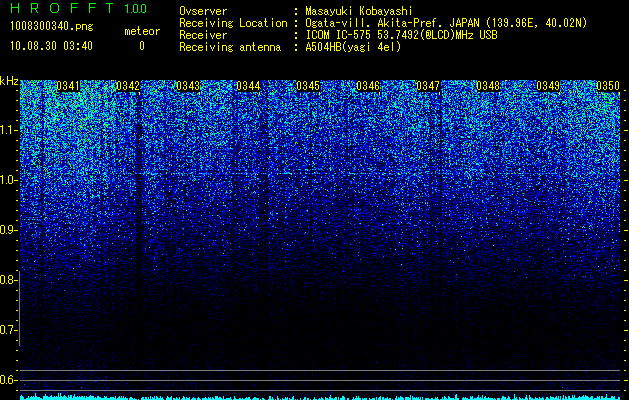Click the 0.8 frequency axis label
Image resolution: width=629 pixels, height=400 pixels.
point(8,280)
